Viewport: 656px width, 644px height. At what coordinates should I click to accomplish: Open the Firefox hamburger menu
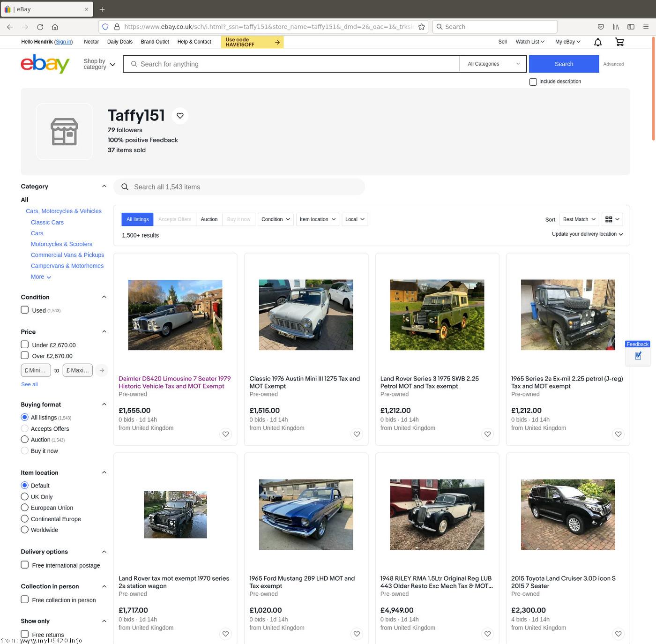click(646, 27)
